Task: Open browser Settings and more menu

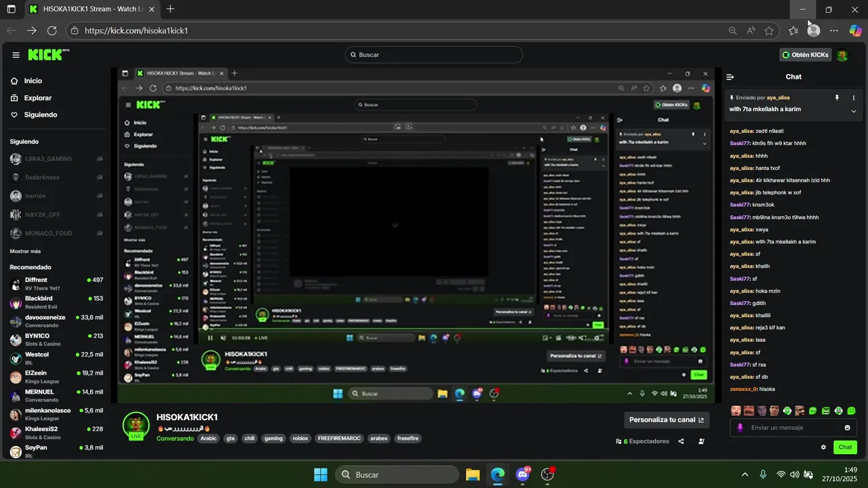Action: [x=834, y=30]
